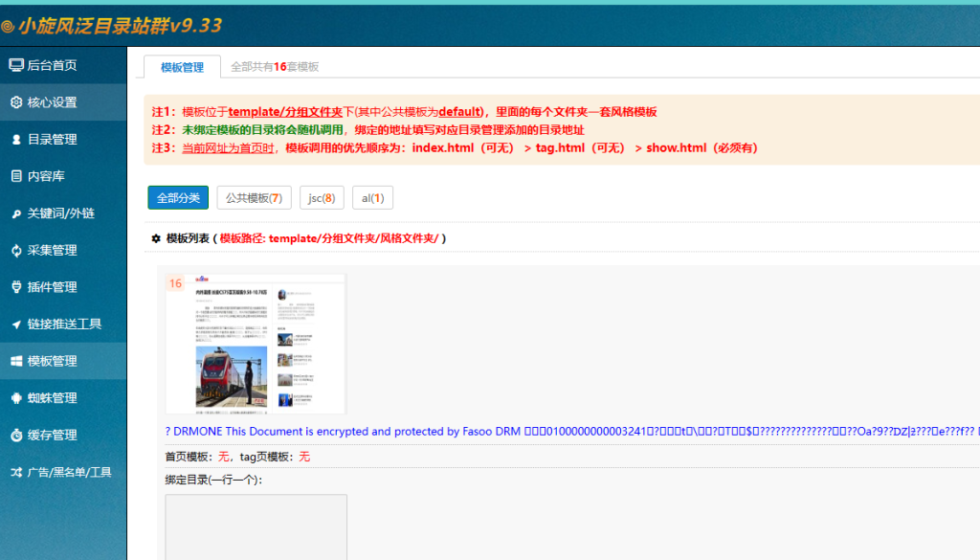Click inside the 绑定目录 text area
Screen dimensions: 980x560
coord(256,526)
